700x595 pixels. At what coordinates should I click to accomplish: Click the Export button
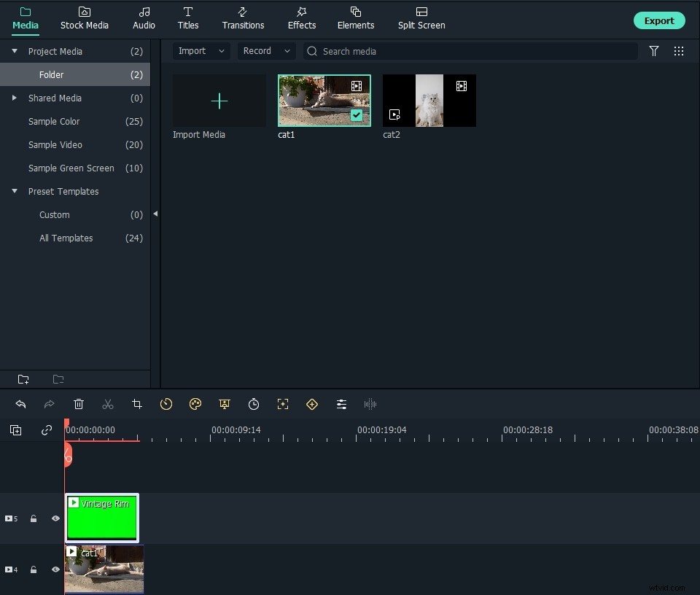pos(659,20)
